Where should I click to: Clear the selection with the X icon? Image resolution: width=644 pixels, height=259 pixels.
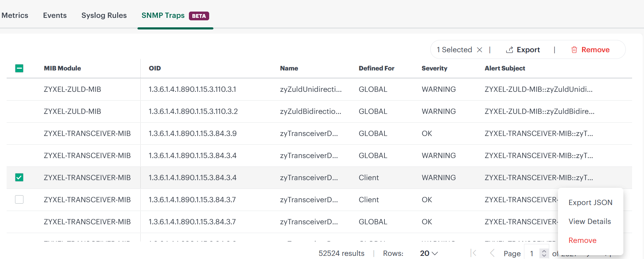(480, 50)
